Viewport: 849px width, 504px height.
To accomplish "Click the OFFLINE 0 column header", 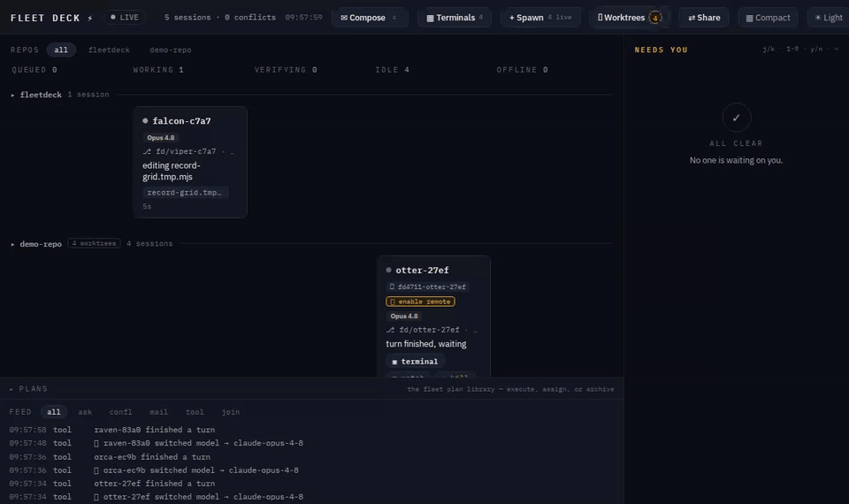I will 523,70.
